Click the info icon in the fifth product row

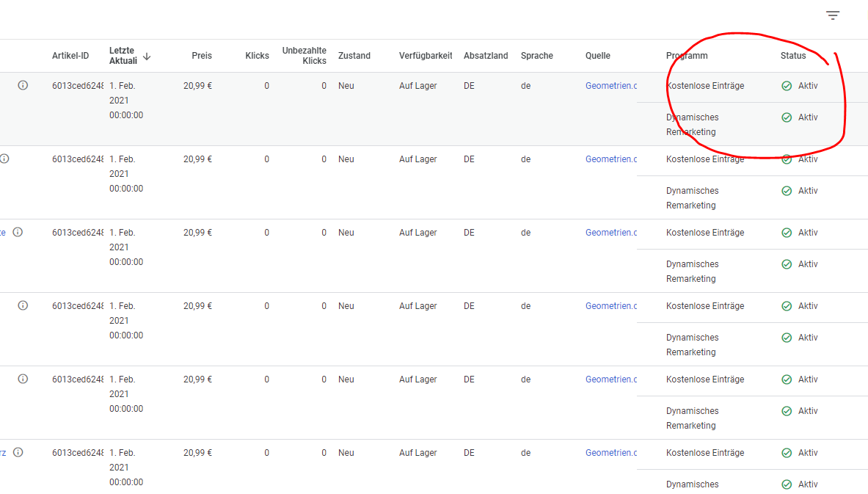(23, 379)
